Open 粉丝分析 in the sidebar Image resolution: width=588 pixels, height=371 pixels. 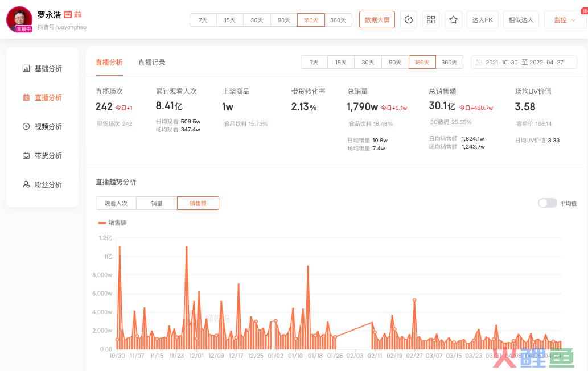coord(48,184)
